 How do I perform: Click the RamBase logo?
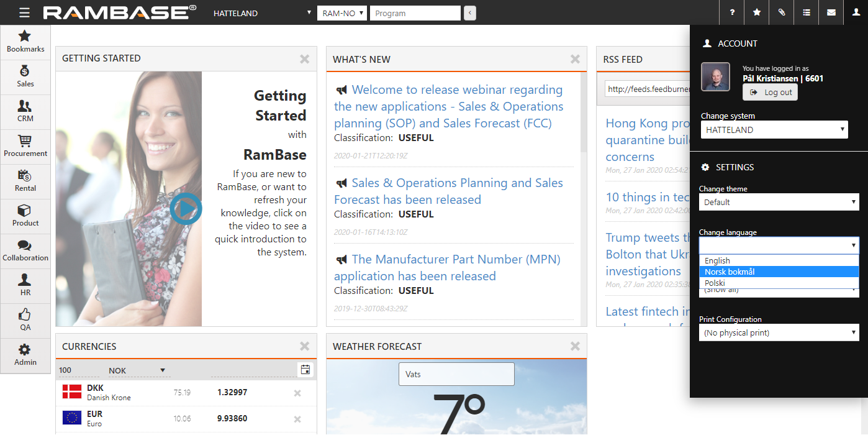point(120,12)
